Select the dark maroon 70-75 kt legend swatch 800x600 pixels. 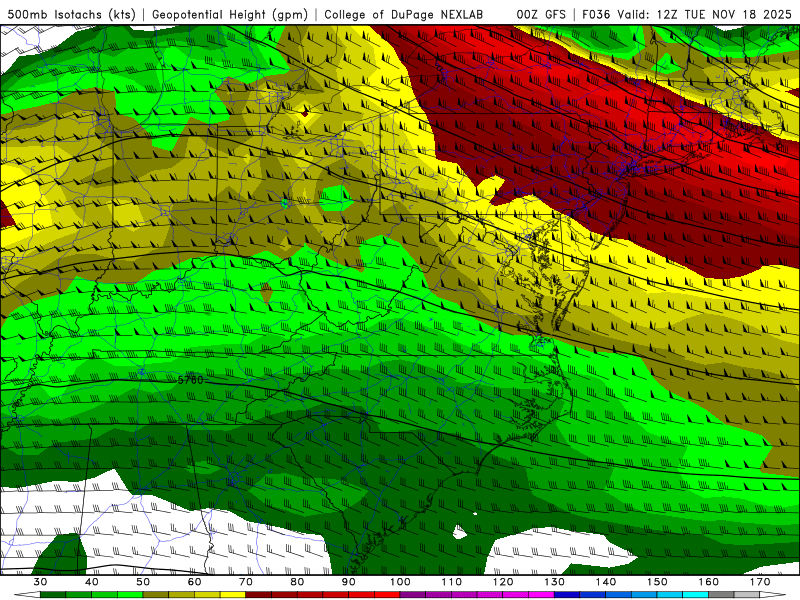(259, 594)
